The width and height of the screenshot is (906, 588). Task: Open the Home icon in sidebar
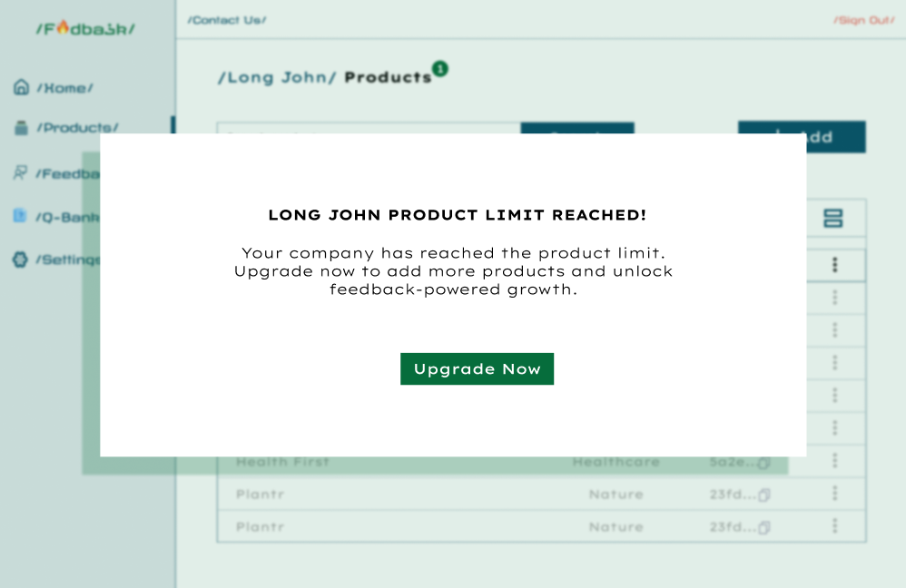tap(22, 87)
